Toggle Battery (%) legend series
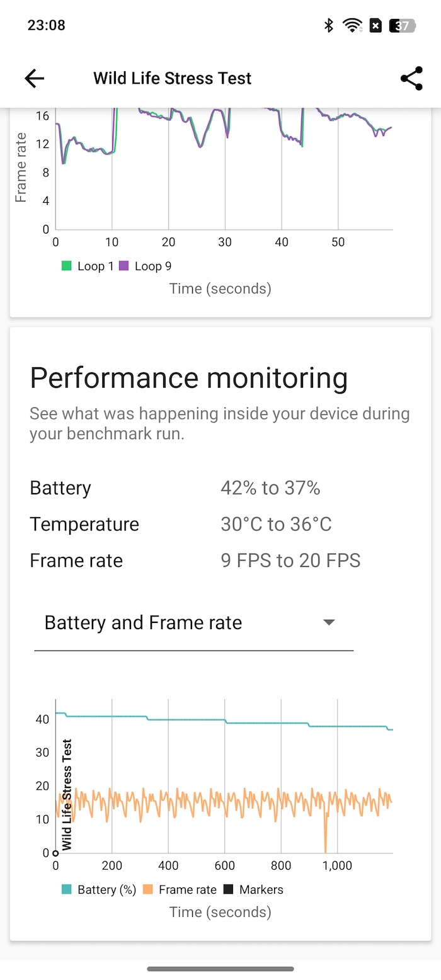The width and height of the screenshot is (441, 980). pyautogui.click(x=99, y=890)
